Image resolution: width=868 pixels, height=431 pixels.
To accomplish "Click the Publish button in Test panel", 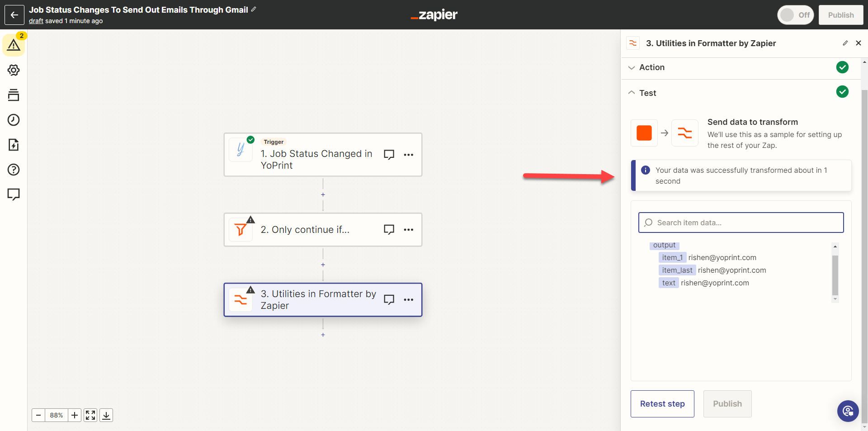I will point(727,404).
